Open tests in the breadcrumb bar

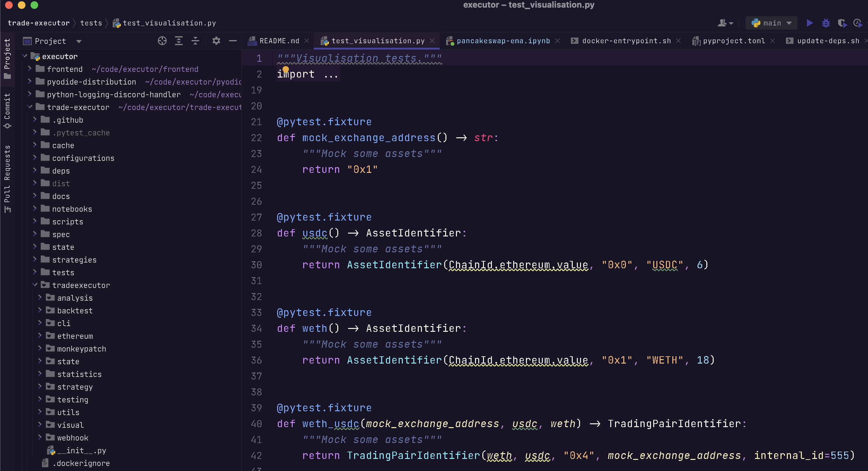click(x=91, y=23)
